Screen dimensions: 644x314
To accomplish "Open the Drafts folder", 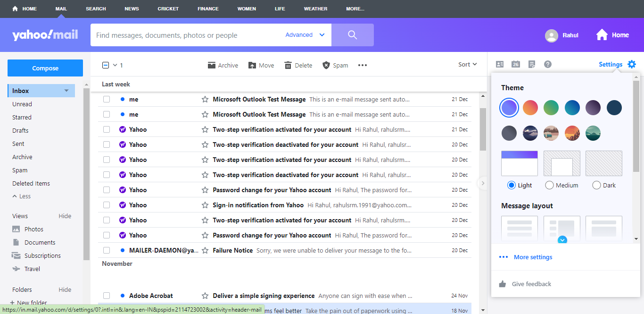I will (20, 130).
